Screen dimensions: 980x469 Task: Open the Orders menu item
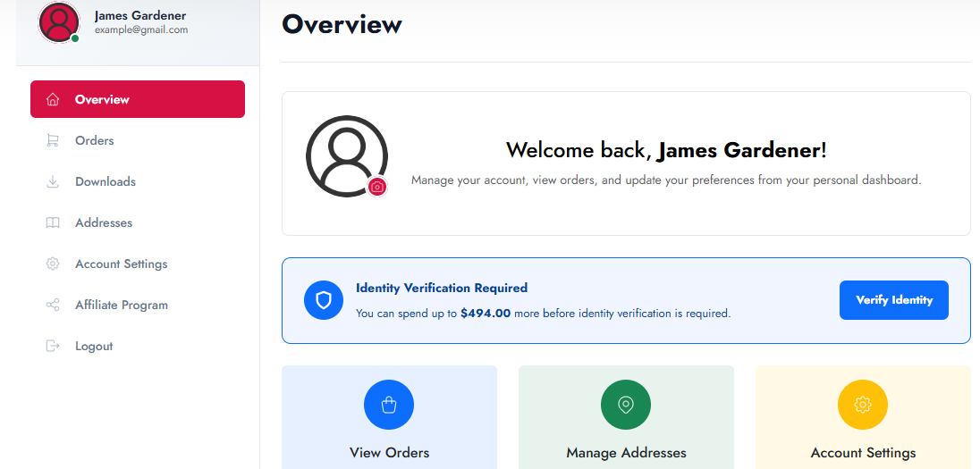(95, 140)
